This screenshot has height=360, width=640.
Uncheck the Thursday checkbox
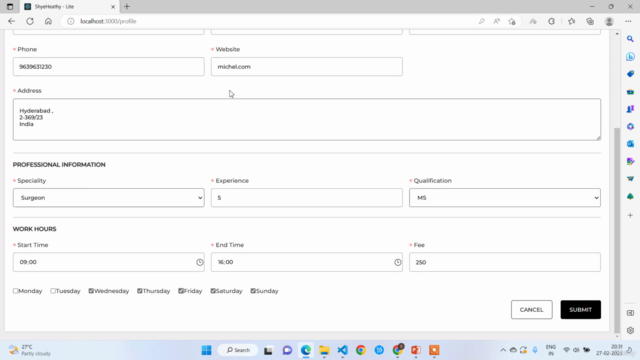click(x=140, y=291)
